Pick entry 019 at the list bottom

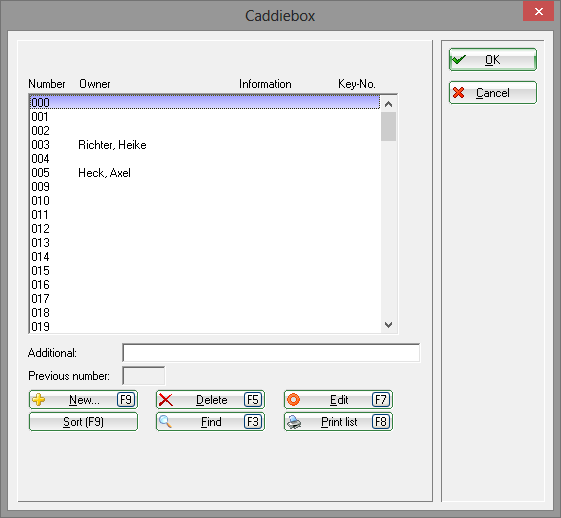point(205,327)
